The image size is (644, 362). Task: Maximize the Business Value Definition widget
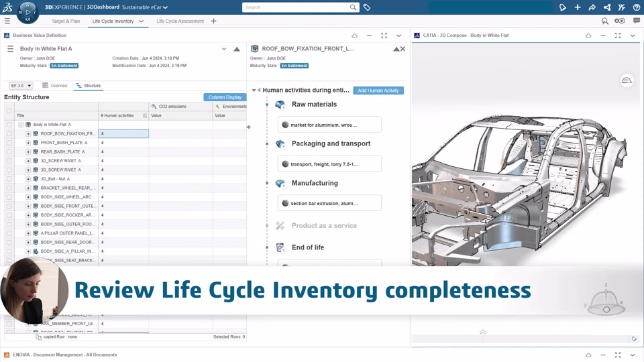point(384,36)
